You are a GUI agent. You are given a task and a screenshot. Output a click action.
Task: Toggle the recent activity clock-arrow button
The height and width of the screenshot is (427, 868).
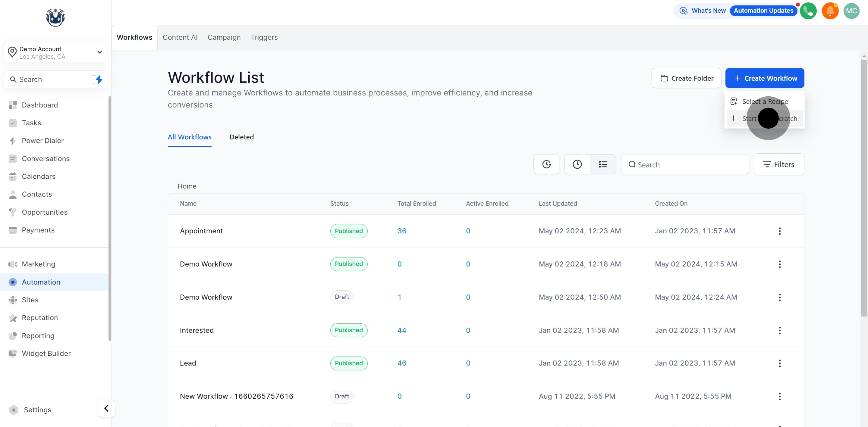(x=546, y=164)
